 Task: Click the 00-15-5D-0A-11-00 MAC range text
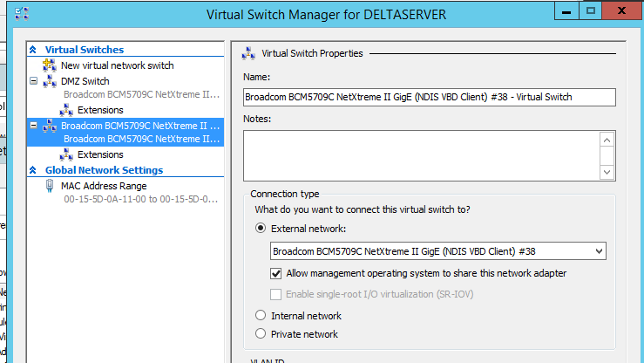pyautogui.click(x=141, y=199)
